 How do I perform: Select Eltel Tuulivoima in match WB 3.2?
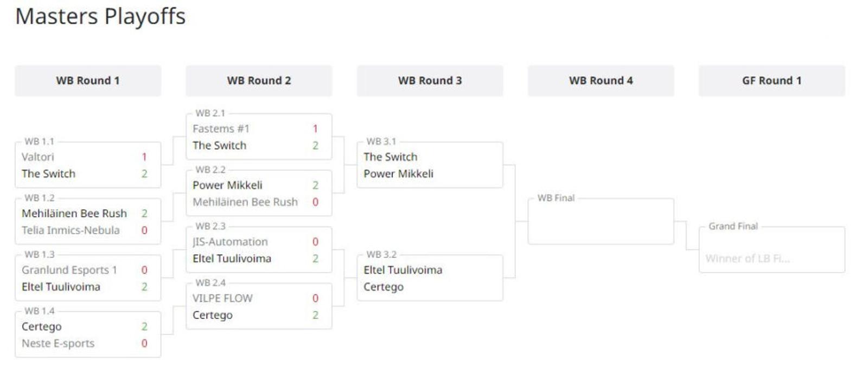pyautogui.click(x=403, y=270)
